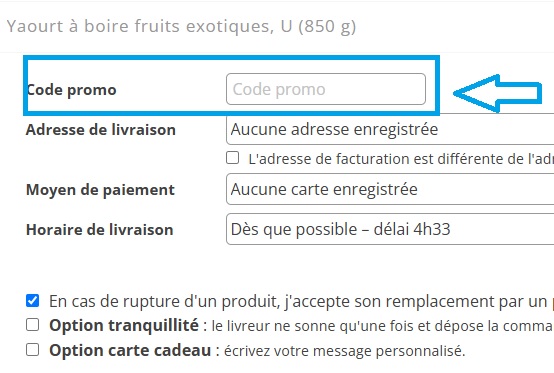Click the écrivez votre message personnalisé text
The width and height of the screenshot is (554, 373).
pyautogui.click(x=344, y=351)
